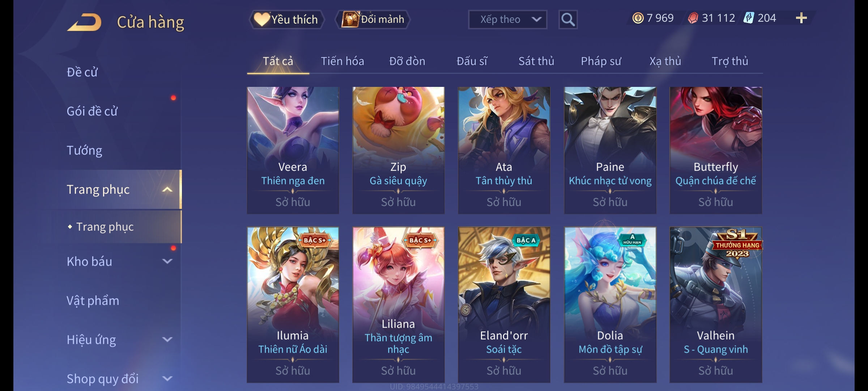Open Gói đề cử in sidebar
The height and width of the screenshot is (391, 868).
[x=92, y=111]
